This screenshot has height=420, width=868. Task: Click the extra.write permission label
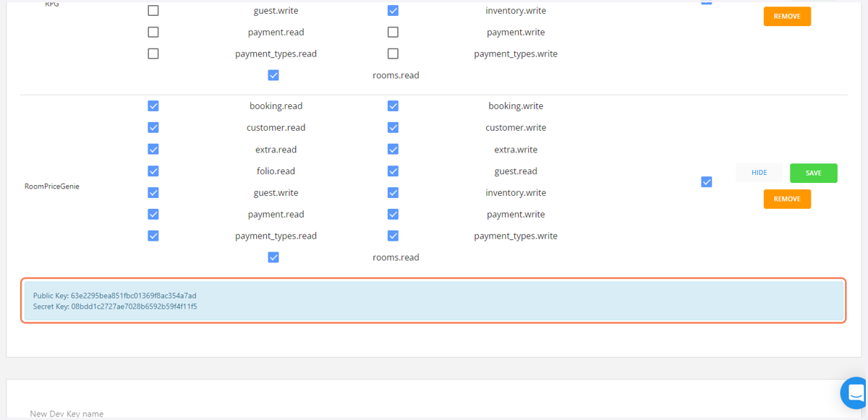tap(516, 150)
